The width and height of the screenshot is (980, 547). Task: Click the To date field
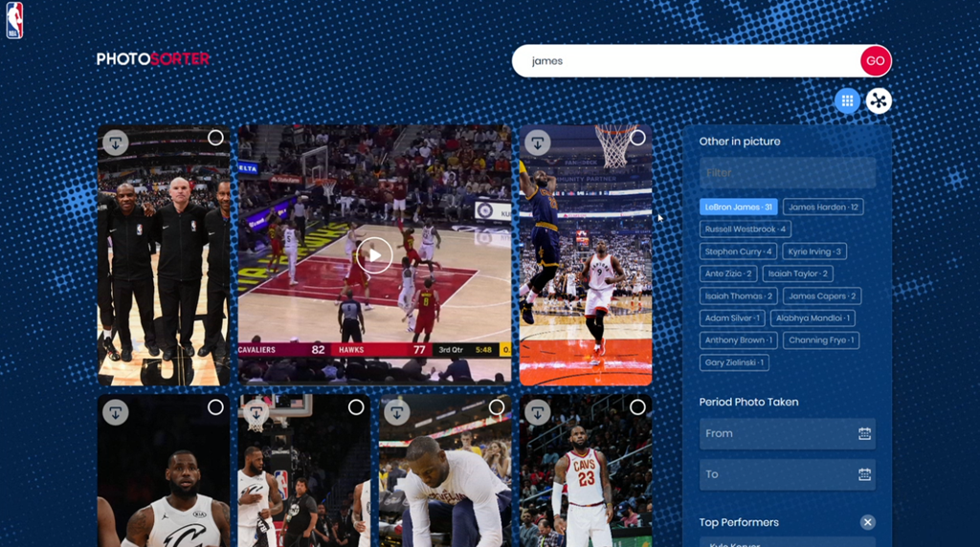tap(788, 474)
